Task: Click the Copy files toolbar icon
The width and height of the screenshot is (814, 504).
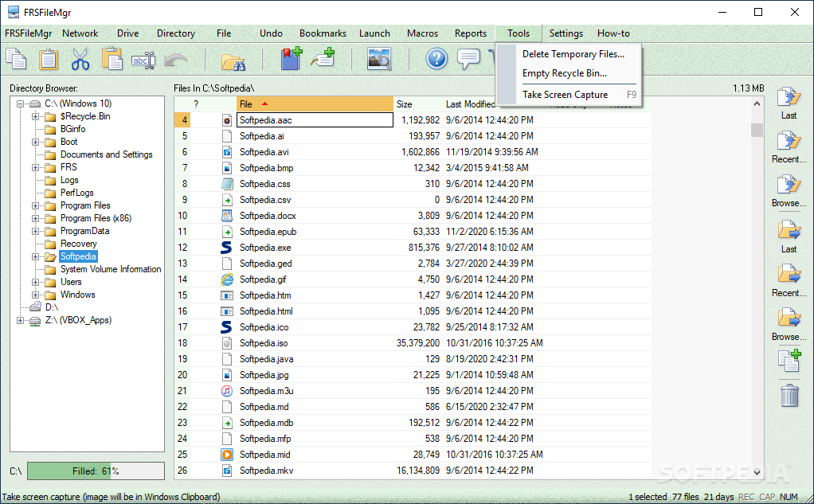Action: (x=16, y=59)
